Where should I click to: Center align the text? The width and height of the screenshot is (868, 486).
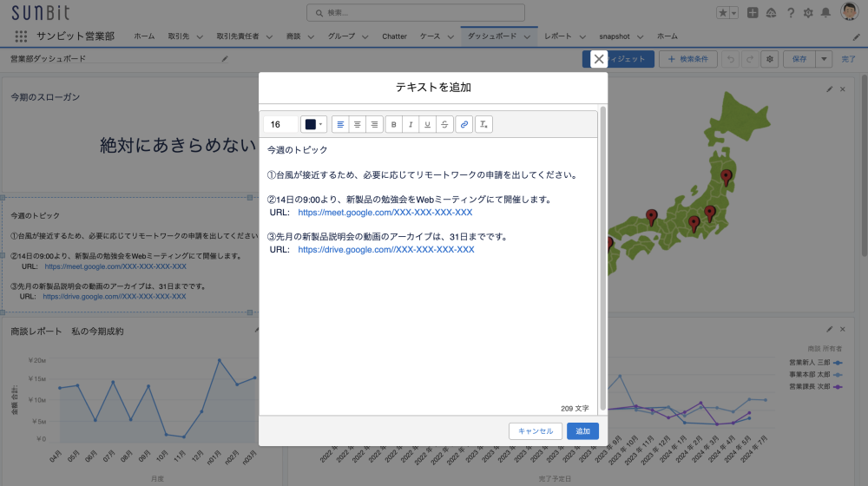[357, 125]
